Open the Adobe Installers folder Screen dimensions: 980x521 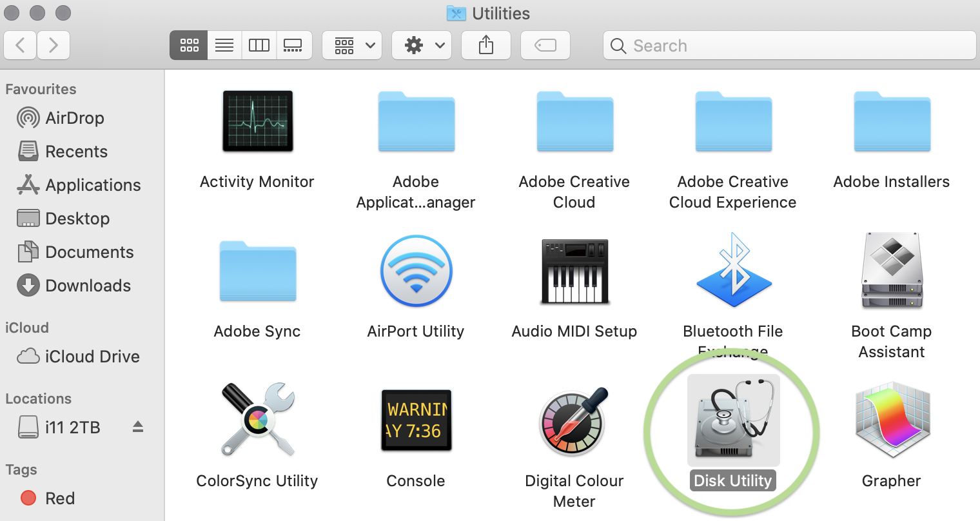pos(892,121)
